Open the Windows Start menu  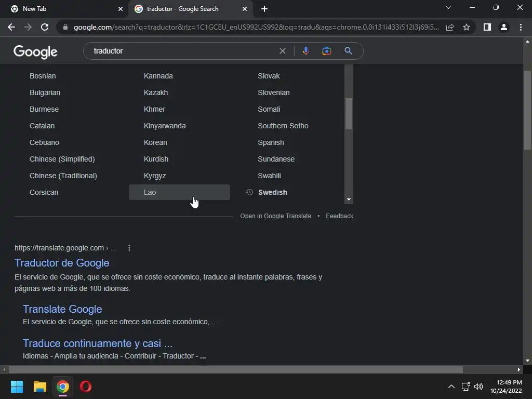[17, 387]
